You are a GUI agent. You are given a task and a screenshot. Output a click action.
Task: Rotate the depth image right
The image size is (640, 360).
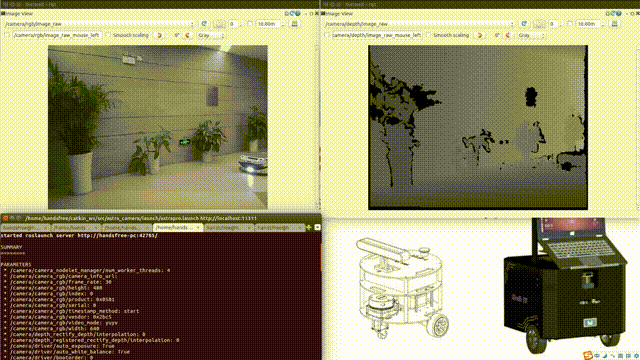pyautogui.click(x=508, y=36)
